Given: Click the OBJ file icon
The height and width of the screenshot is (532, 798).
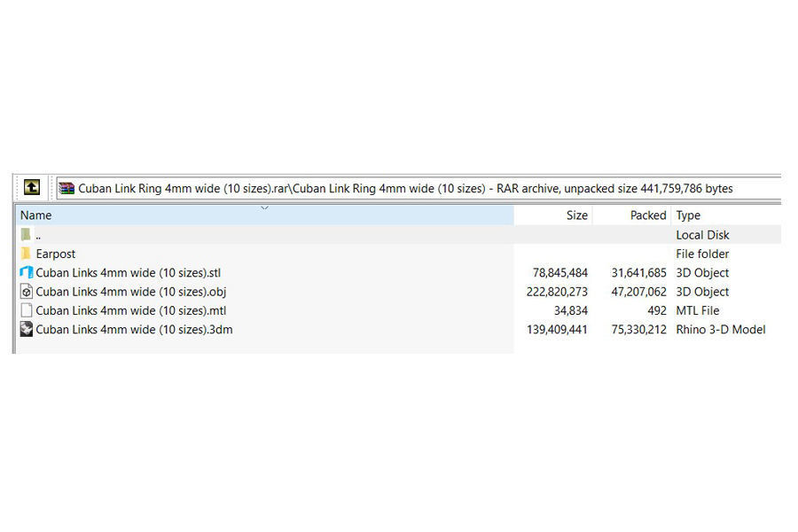Looking at the screenshot, I should point(26,292).
